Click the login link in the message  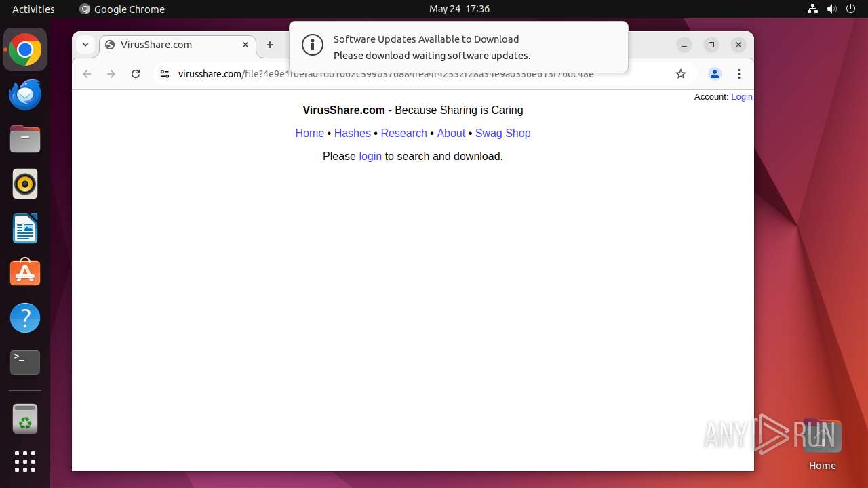click(370, 156)
